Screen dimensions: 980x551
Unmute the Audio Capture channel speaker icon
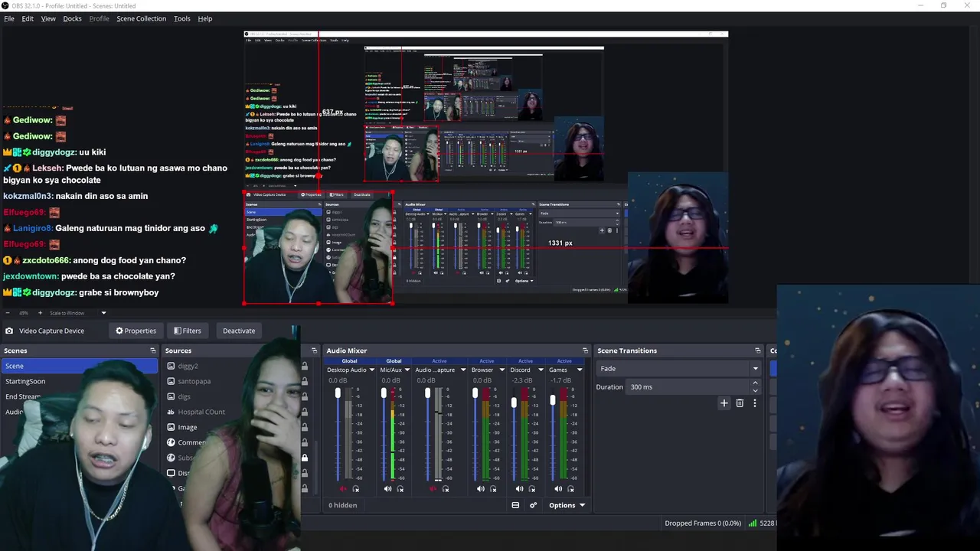[433, 489]
